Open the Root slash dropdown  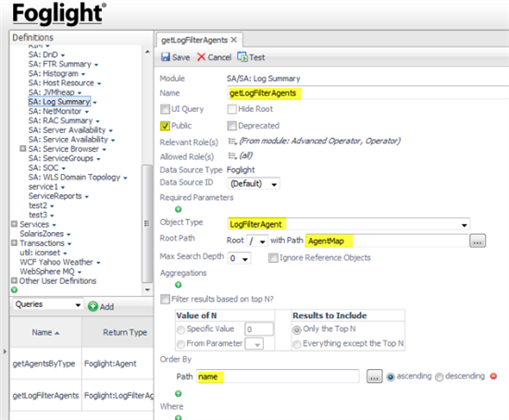coord(257,241)
